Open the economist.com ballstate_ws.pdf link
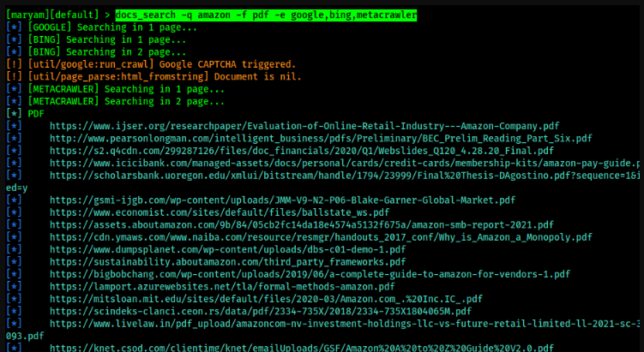This screenshot has width=644, height=352. (220, 212)
